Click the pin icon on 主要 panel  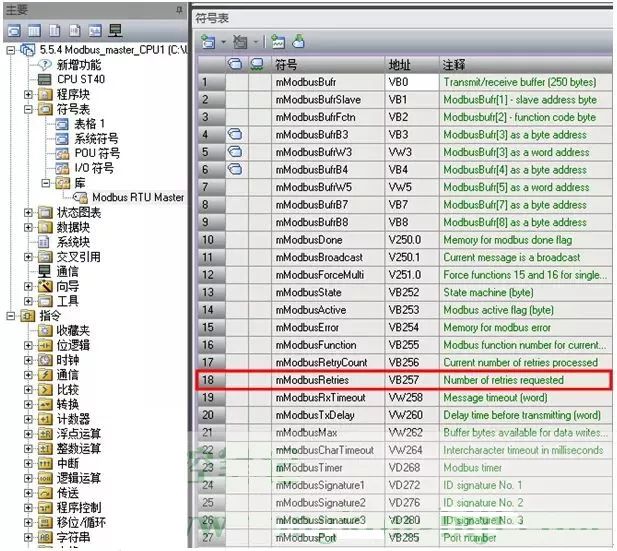(179, 9)
